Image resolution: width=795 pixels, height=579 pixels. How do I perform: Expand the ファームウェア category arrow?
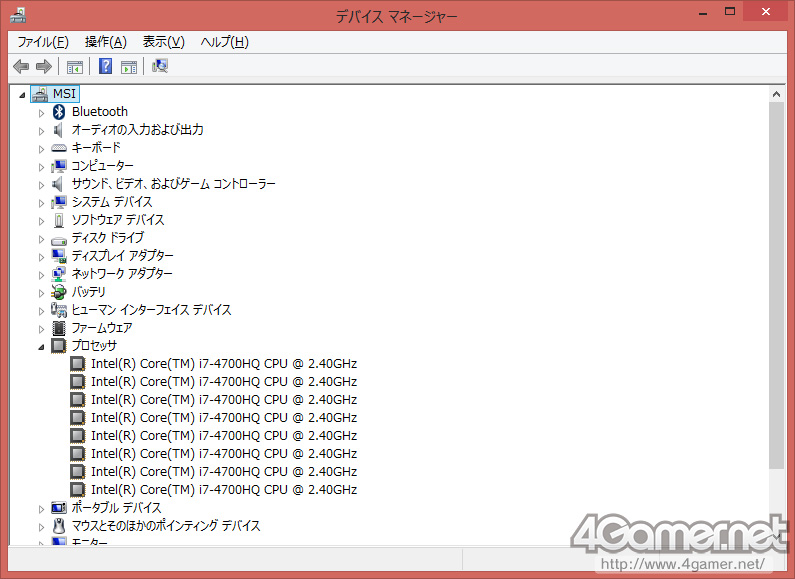(x=41, y=329)
